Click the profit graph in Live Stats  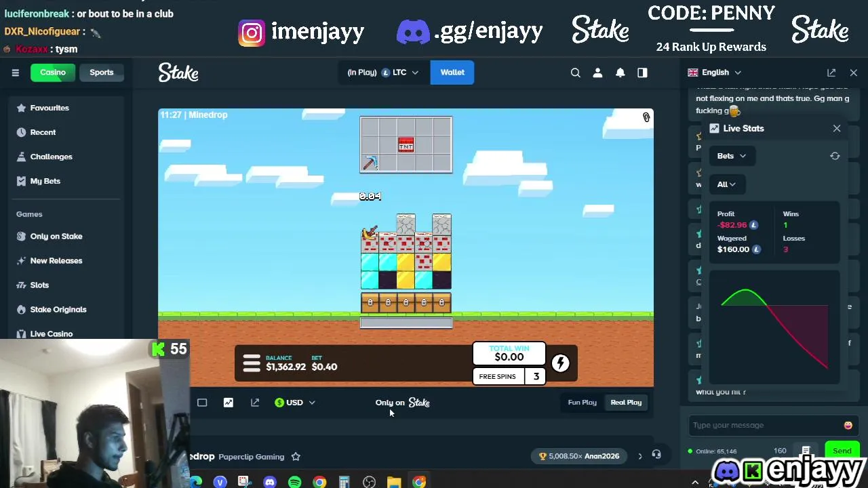coord(774,329)
